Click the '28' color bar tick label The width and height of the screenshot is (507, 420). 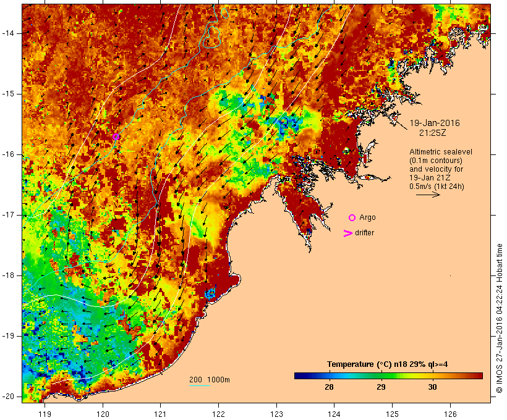(329, 387)
